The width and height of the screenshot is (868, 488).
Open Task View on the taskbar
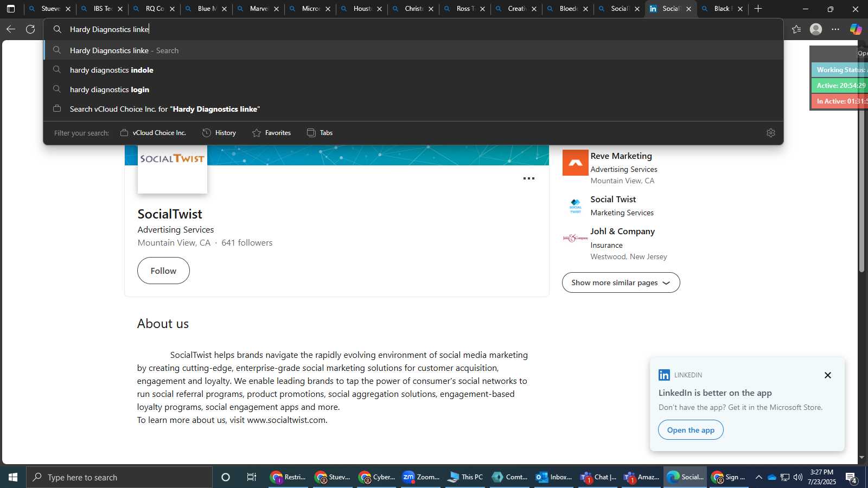(252, 477)
